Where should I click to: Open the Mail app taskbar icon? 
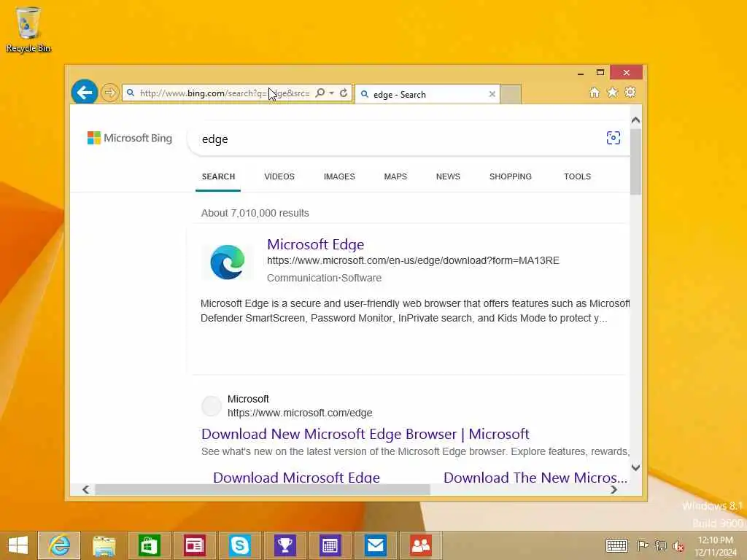point(376,545)
